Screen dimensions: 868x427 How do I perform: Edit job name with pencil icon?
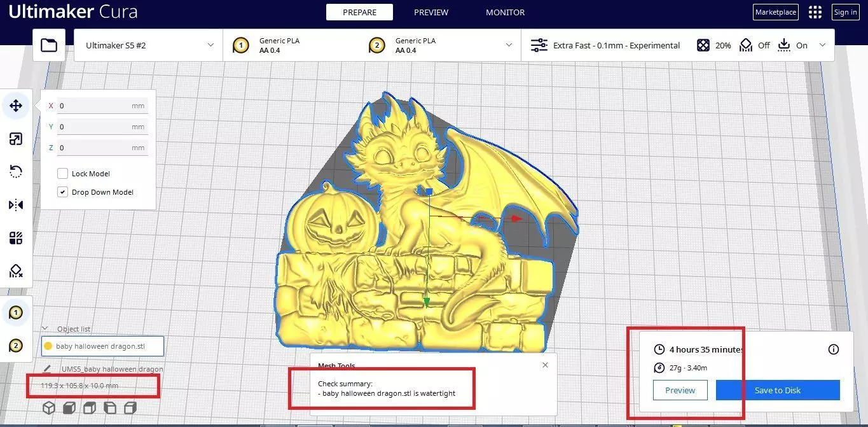47,368
